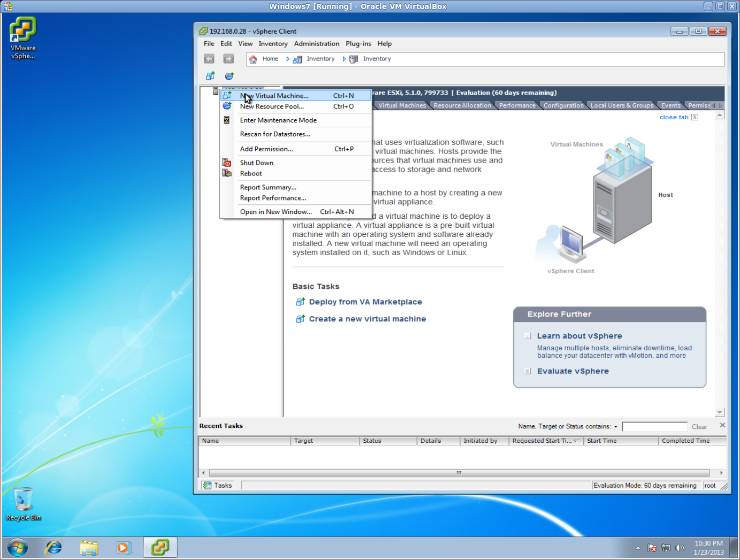Click the Enter Maintenance Mode menu icon
Image resolution: width=740 pixels, height=560 pixels.
(x=227, y=120)
